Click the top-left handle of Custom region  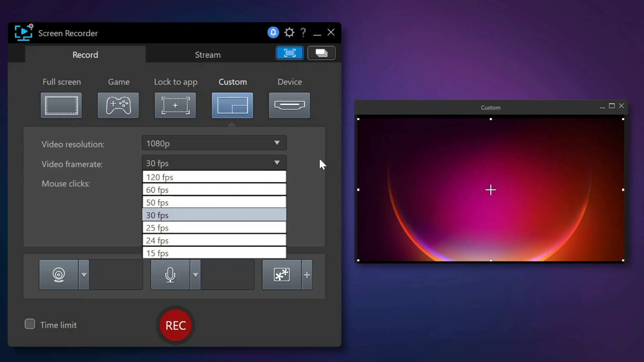pos(358,119)
